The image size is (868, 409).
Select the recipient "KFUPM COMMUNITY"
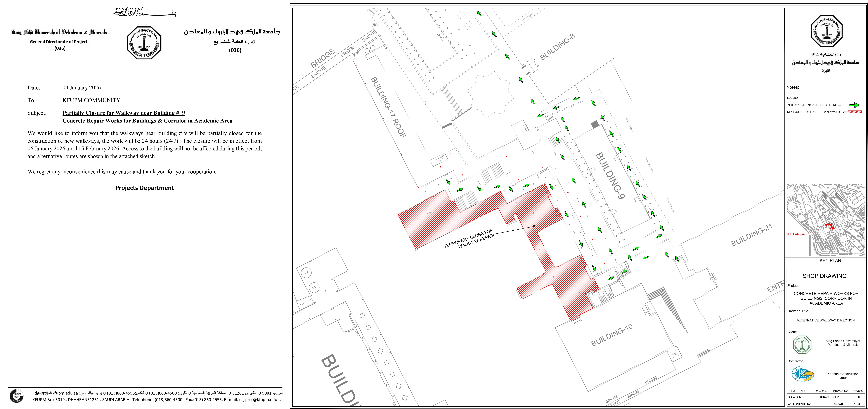[91, 100]
